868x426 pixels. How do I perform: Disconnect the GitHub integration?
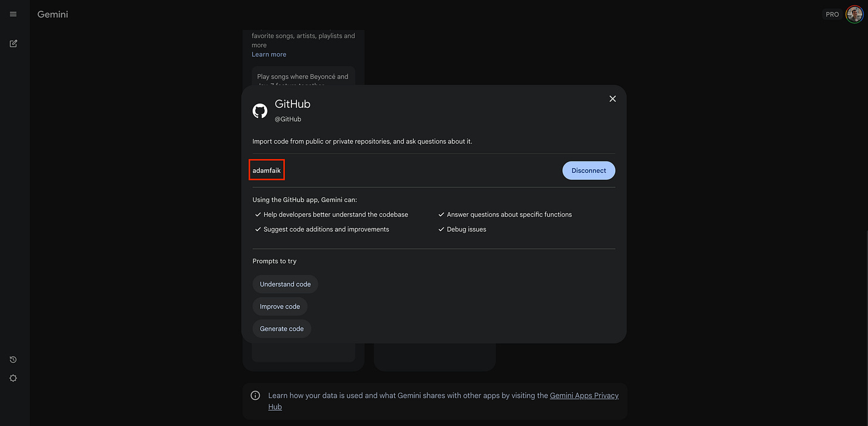click(588, 170)
